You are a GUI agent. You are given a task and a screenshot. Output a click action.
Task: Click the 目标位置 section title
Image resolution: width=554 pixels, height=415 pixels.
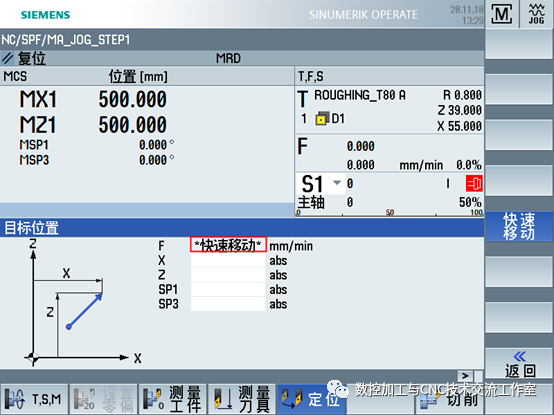(x=31, y=228)
